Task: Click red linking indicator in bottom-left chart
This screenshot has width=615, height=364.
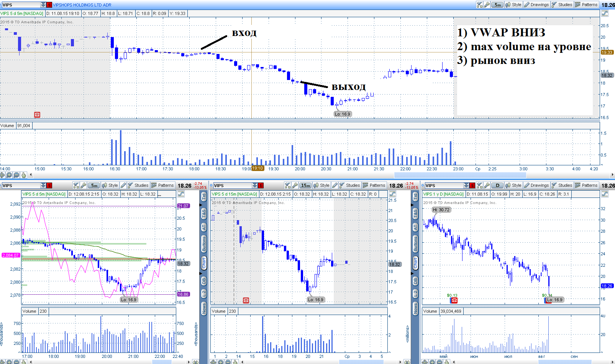Action: [x=49, y=186]
